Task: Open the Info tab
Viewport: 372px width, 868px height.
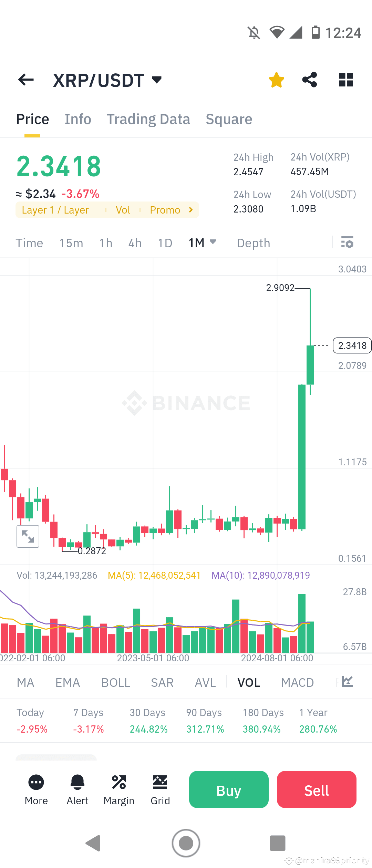Action: (x=77, y=119)
